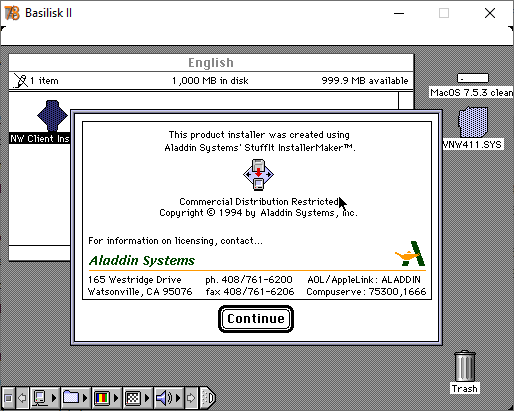This screenshot has height=411, width=514.
Task: Expand the resolution module popup arrow
Action: [x=147, y=398]
